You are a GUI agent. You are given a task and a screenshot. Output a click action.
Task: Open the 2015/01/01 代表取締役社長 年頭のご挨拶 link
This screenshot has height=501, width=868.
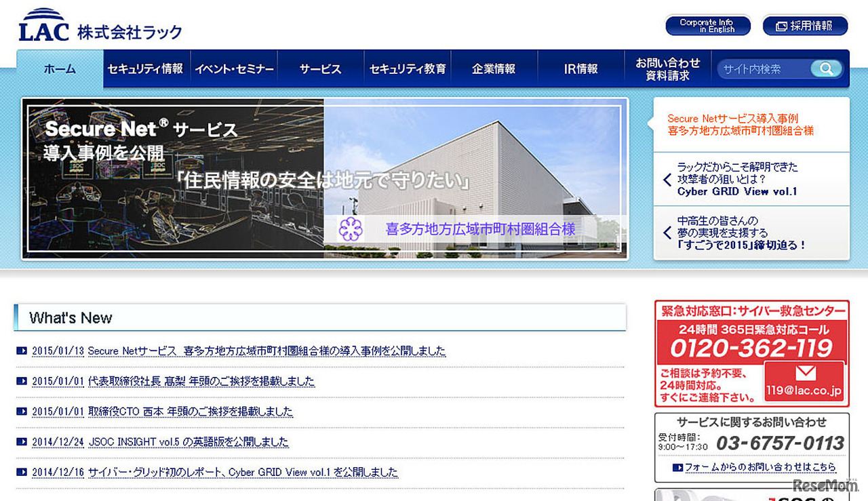point(173,381)
